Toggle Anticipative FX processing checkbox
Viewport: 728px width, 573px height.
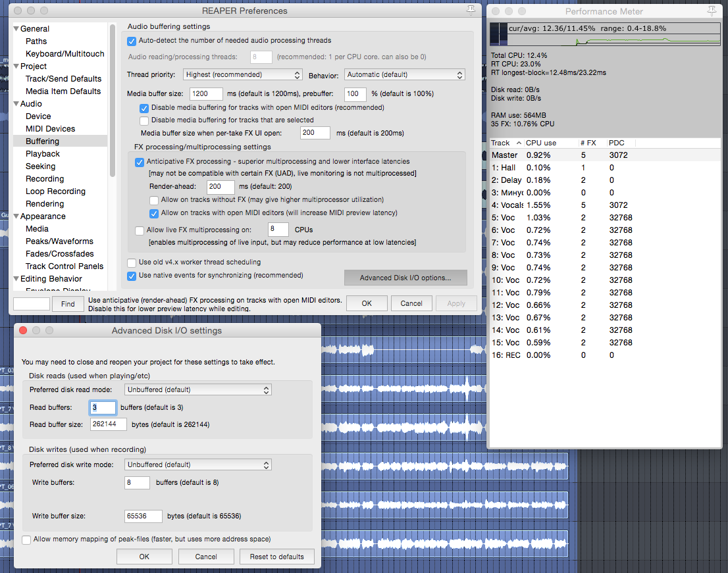pyautogui.click(x=140, y=162)
